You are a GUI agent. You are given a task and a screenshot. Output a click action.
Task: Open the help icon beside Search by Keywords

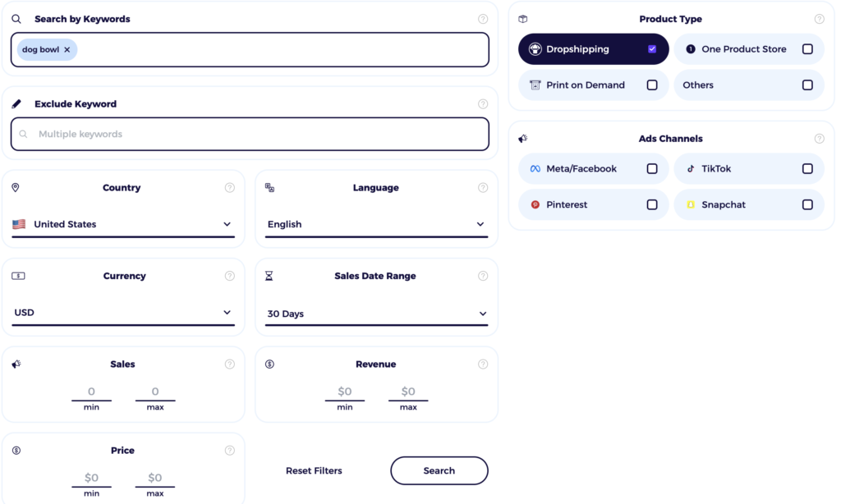click(x=483, y=18)
